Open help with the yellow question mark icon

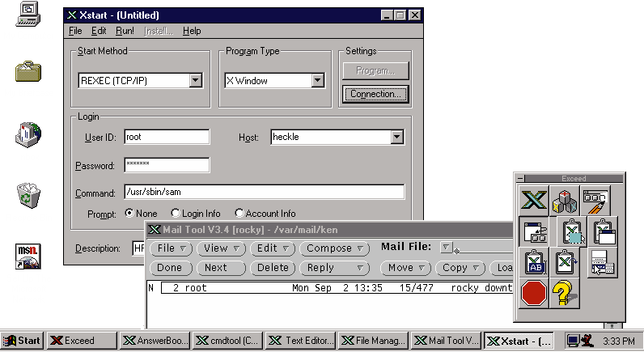click(x=564, y=292)
